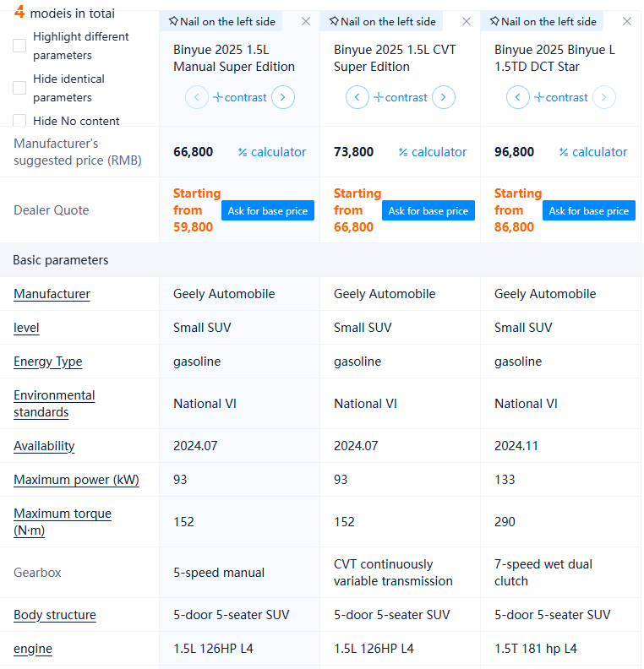The width and height of the screenshot is (644, 669).
Task: Remove Binyue L 1.5TD DCT from comparison
Action: tap(627, 21)
